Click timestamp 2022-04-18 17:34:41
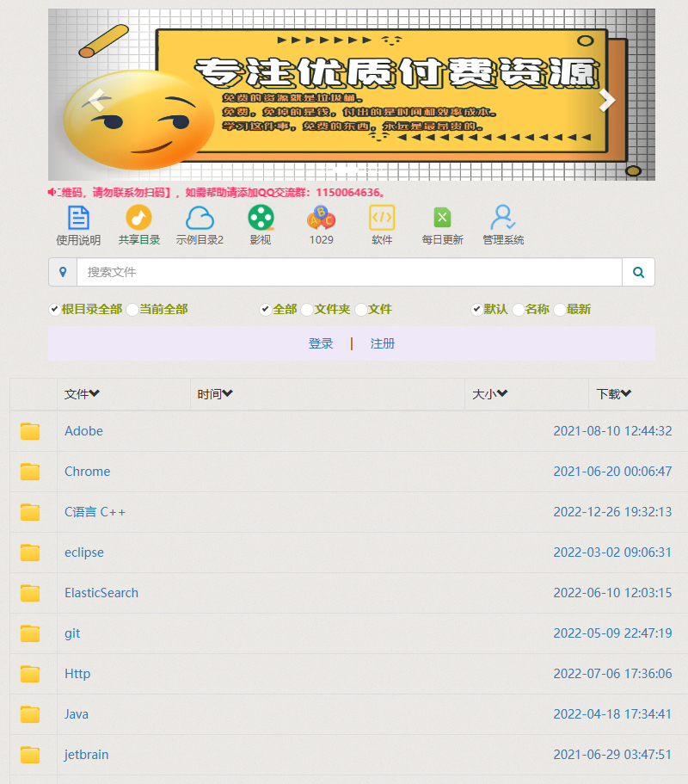This screenshot has height=784, width=688. click(x=612, y=714)
